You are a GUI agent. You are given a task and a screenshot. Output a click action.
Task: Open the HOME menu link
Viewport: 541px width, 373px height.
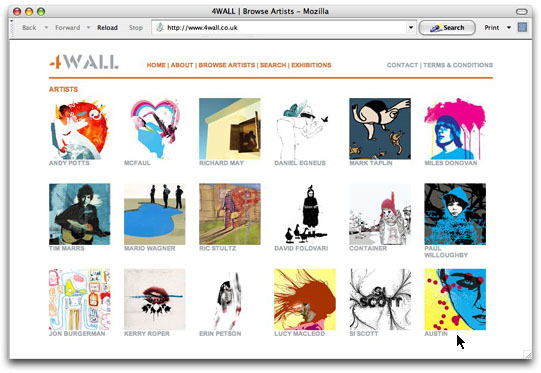point(156,65)
